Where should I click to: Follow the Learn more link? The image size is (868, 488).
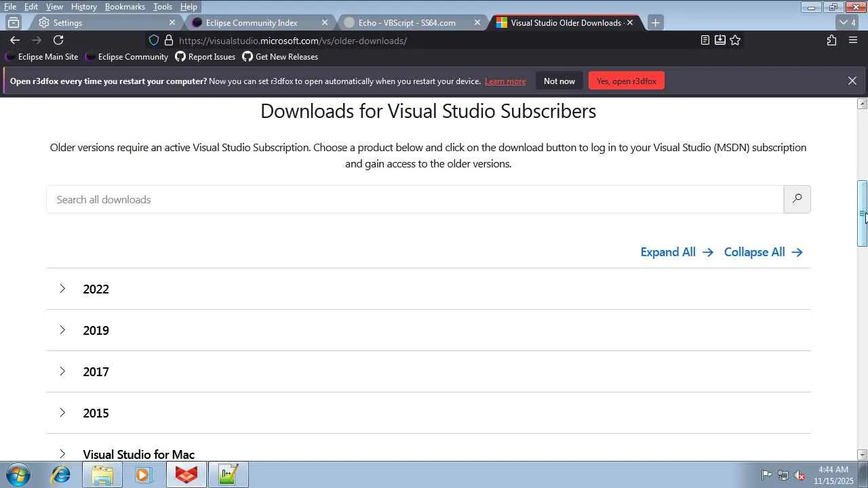pos(505,81)
